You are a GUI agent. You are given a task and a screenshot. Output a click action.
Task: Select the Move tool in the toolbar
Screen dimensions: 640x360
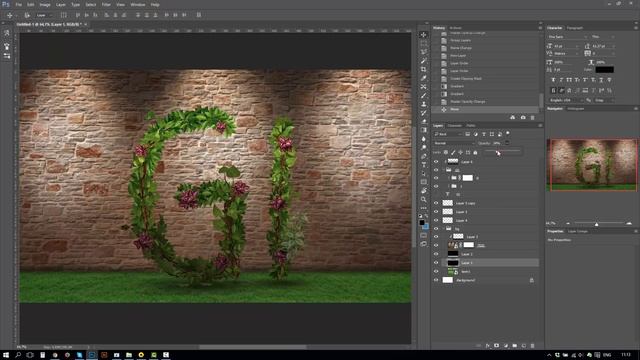click(424, 35)
